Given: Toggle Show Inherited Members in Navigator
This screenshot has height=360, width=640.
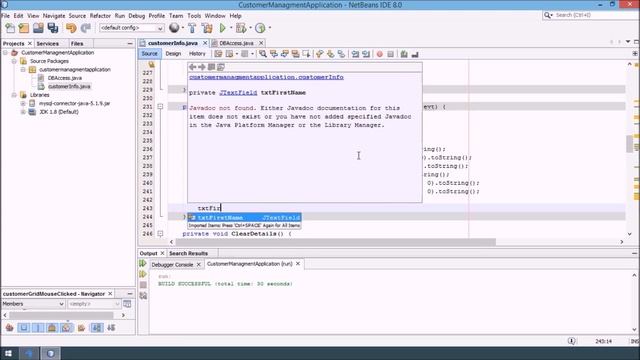Looking at the screenshot, I should 9,327.
